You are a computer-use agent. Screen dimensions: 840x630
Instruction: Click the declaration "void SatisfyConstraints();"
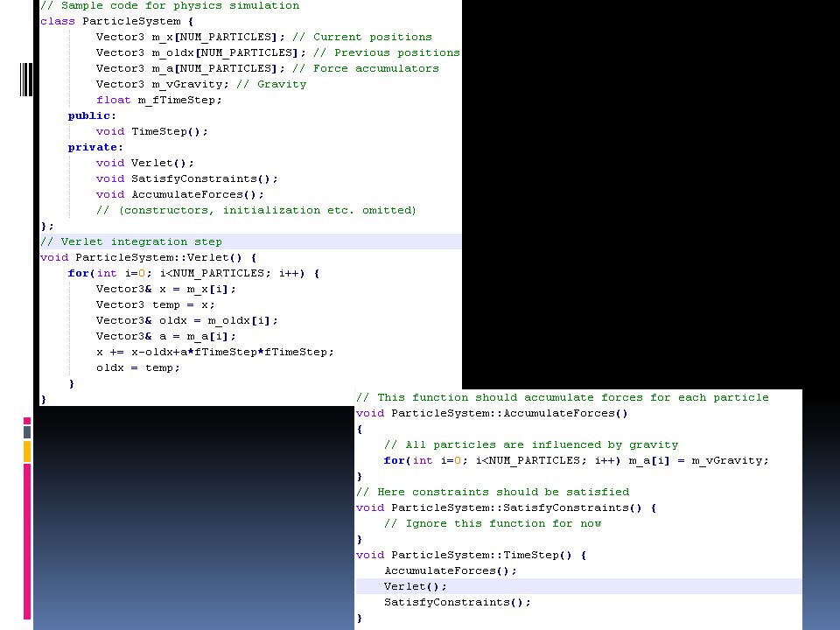click(x=187, y=178)
